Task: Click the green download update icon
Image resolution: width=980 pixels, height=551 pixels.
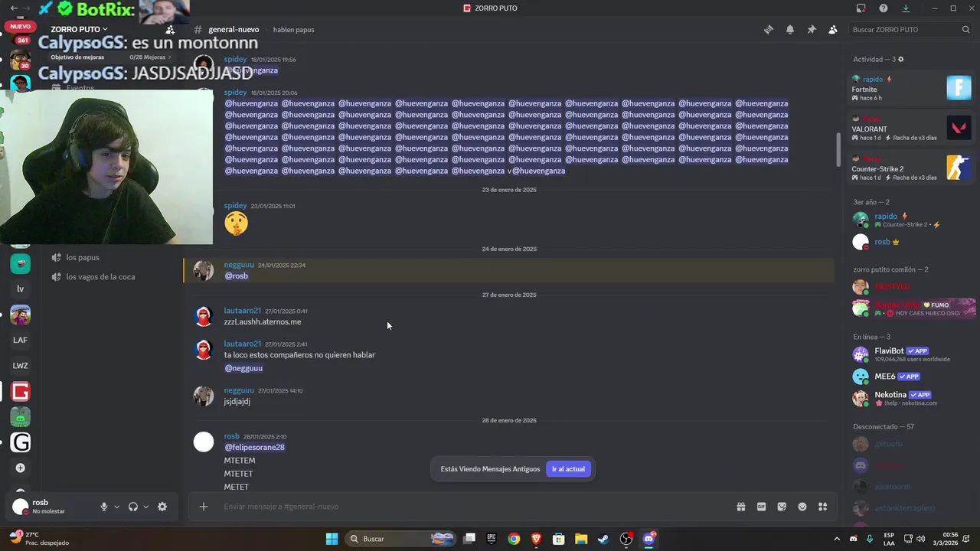Action: 906,8
